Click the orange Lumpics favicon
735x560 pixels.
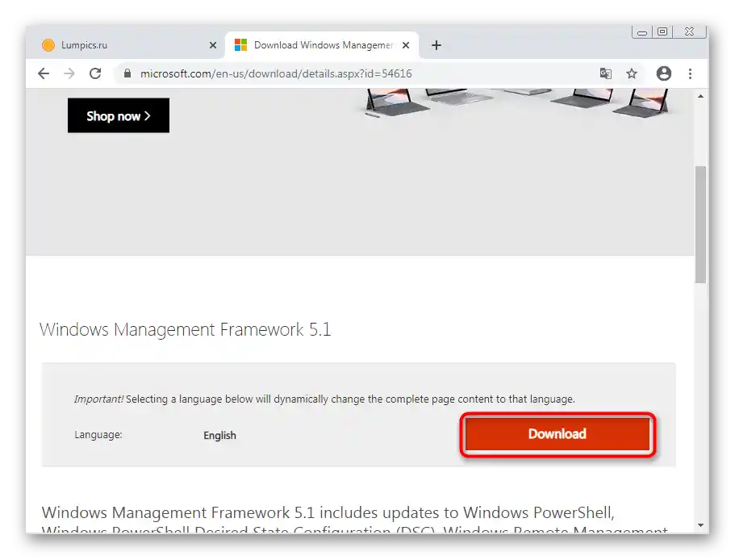[x=48, y=45]
